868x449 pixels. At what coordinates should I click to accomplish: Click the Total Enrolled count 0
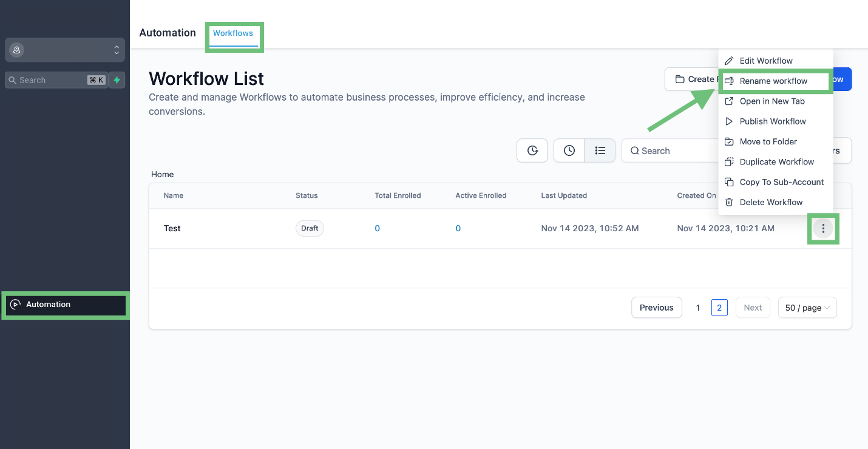coord(378,229)
